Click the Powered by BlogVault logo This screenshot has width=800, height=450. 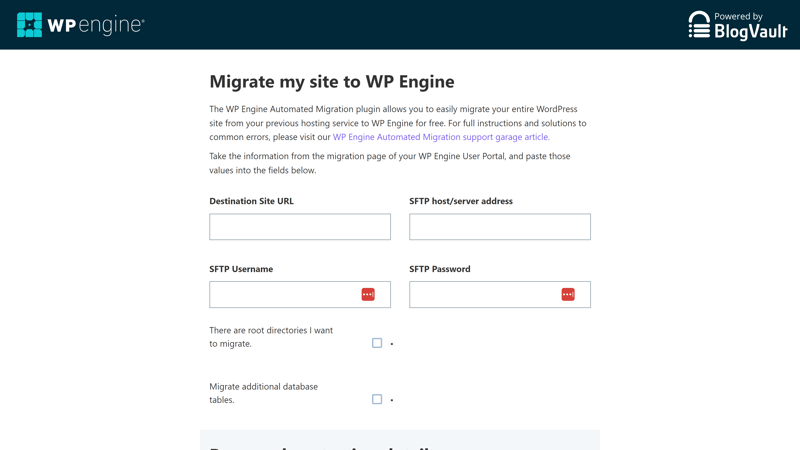pyautogui.click(x=737, y=25)
